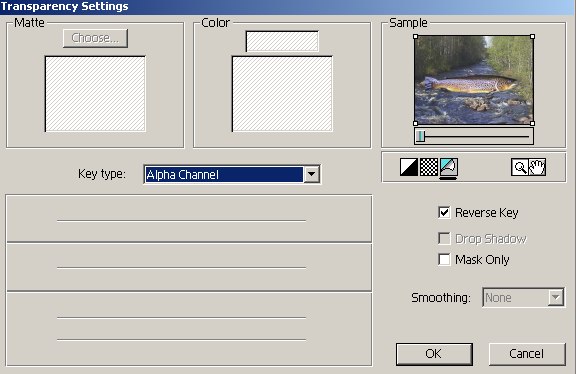
Task: Uncheck the Reverse Key checkbox
Action: tap(444, 212)
